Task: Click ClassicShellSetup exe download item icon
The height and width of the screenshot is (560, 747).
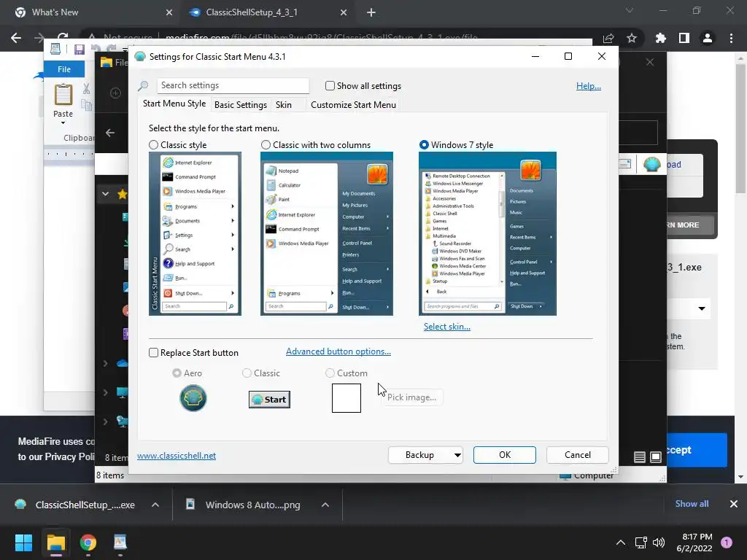Action: [20, 505]
